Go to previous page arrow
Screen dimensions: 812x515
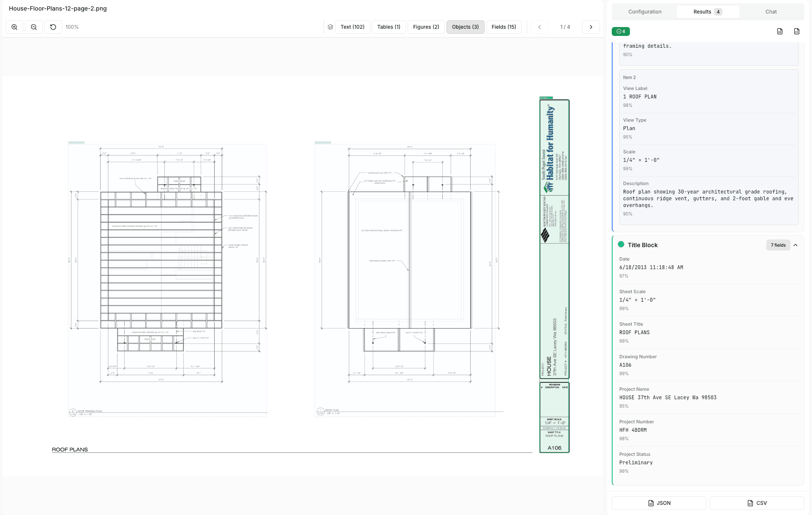[x=540, y=27]
